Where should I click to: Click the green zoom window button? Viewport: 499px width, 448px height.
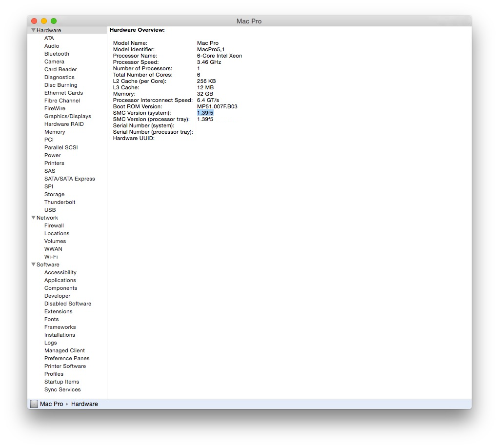[54, 21]
